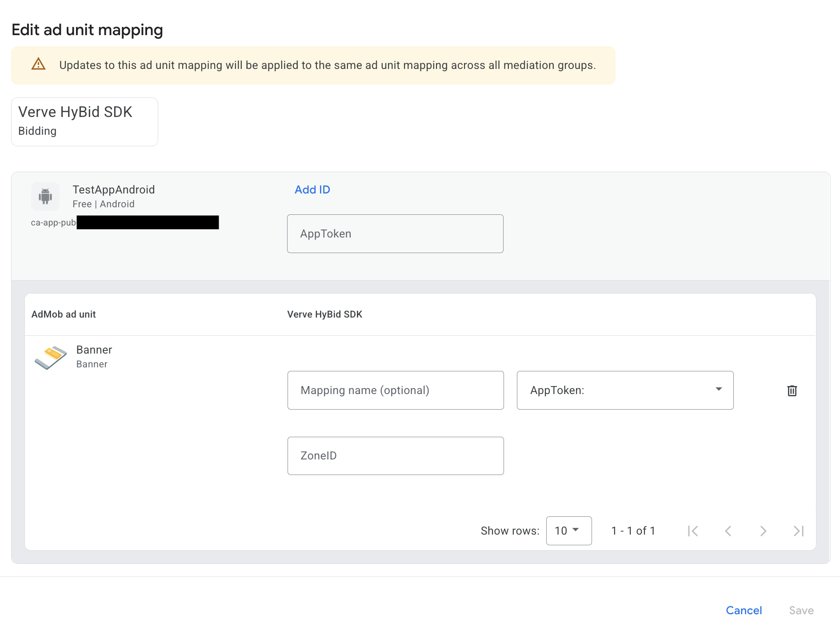The image size is (840, 636).
Task: Click the 'Free | Android' label
Action: click(104, 204)
